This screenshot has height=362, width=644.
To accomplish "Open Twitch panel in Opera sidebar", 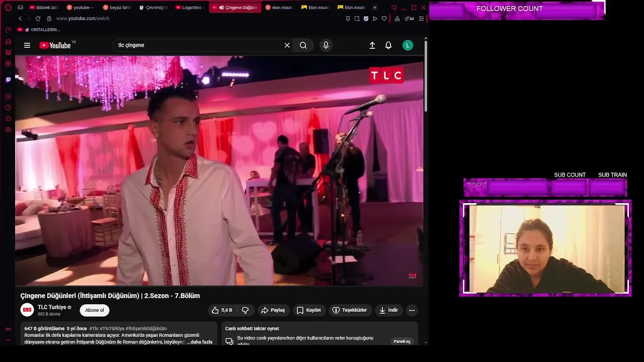I will tap(8, 79).
